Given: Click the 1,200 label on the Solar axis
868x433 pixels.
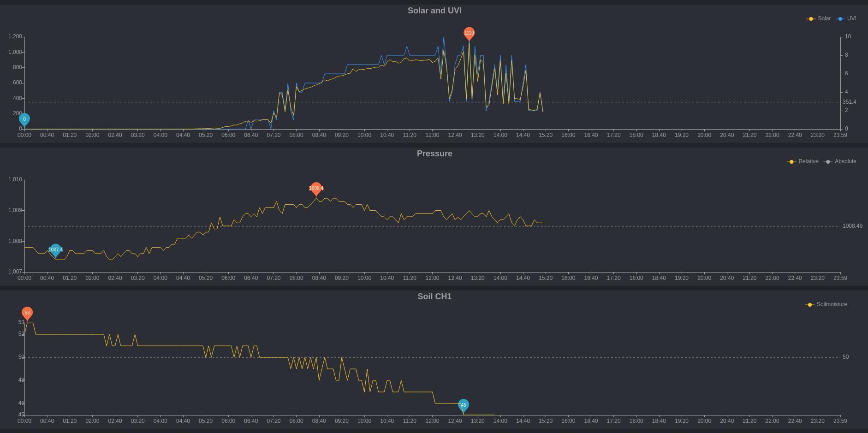Looking at the screenshot, I should point(15,36).
